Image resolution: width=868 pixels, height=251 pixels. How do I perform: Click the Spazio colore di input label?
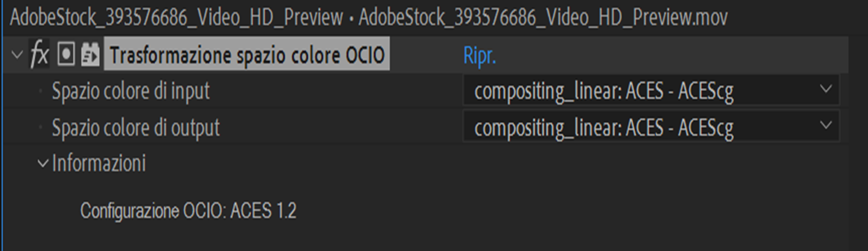tap(131, 91)
